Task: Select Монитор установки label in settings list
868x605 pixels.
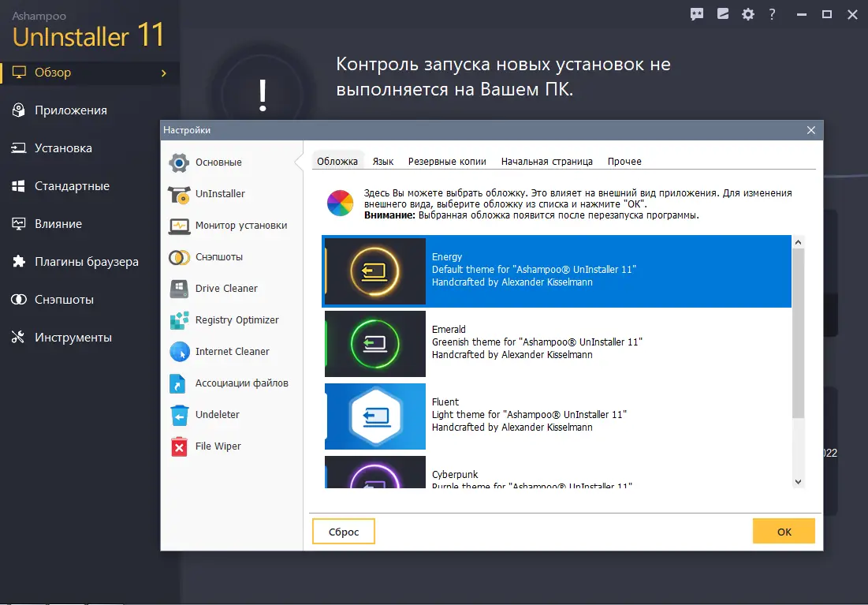Action: click(x=241, y=226)
